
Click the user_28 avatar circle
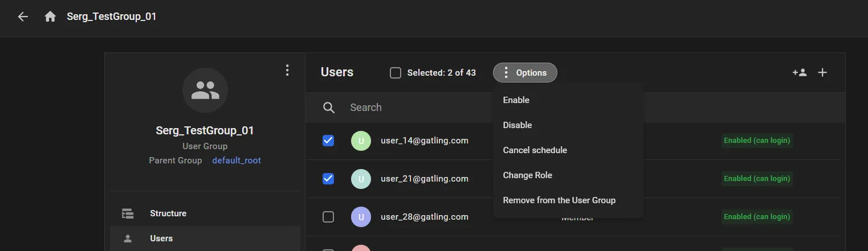pyautogui.click(x=361, y=217)
